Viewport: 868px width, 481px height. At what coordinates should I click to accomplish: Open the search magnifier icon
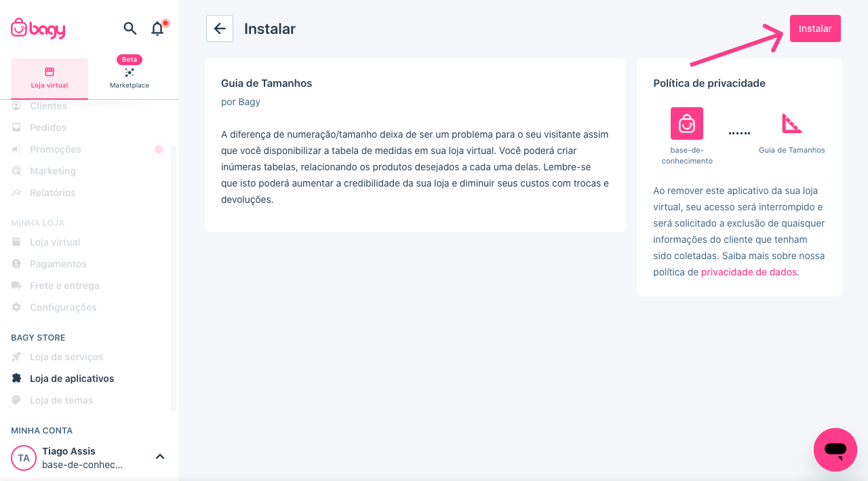[130, 28]
